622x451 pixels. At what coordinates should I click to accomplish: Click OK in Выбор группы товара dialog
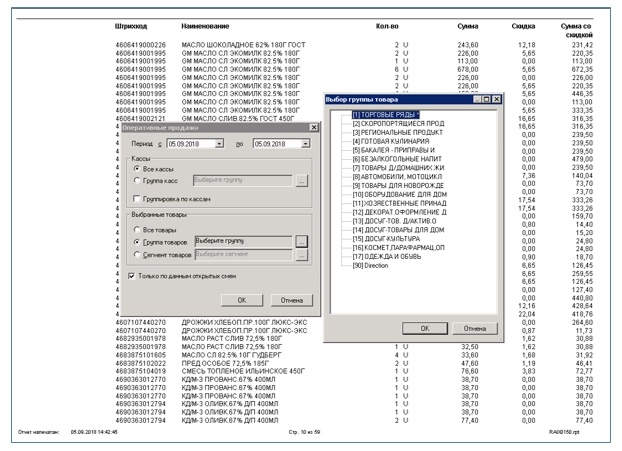pyautogui.click(x=425, y=328)
